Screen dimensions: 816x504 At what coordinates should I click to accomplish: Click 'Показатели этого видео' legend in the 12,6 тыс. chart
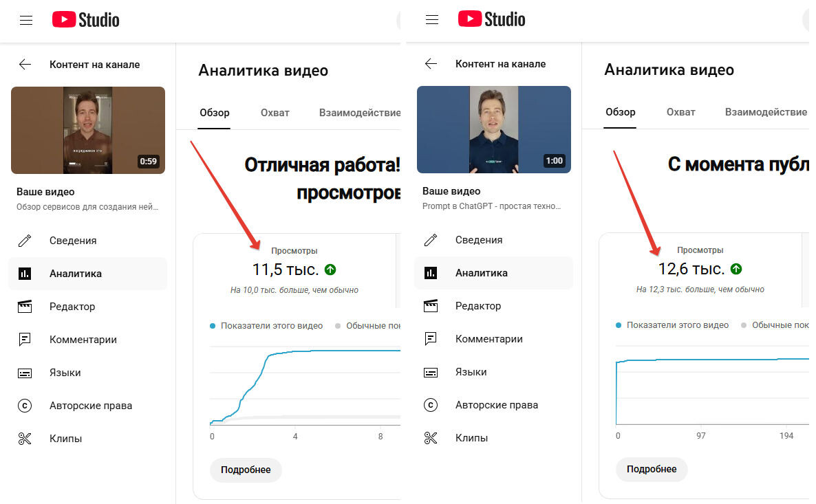tap(677, 325)
